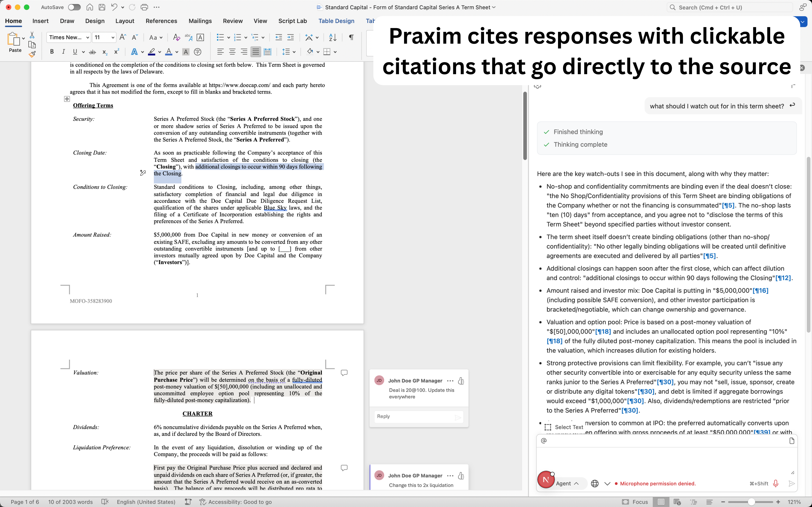The width and height of the screenshot is (812, 507).
Task: Open the References ribbon tab
Action: (161, 21)
